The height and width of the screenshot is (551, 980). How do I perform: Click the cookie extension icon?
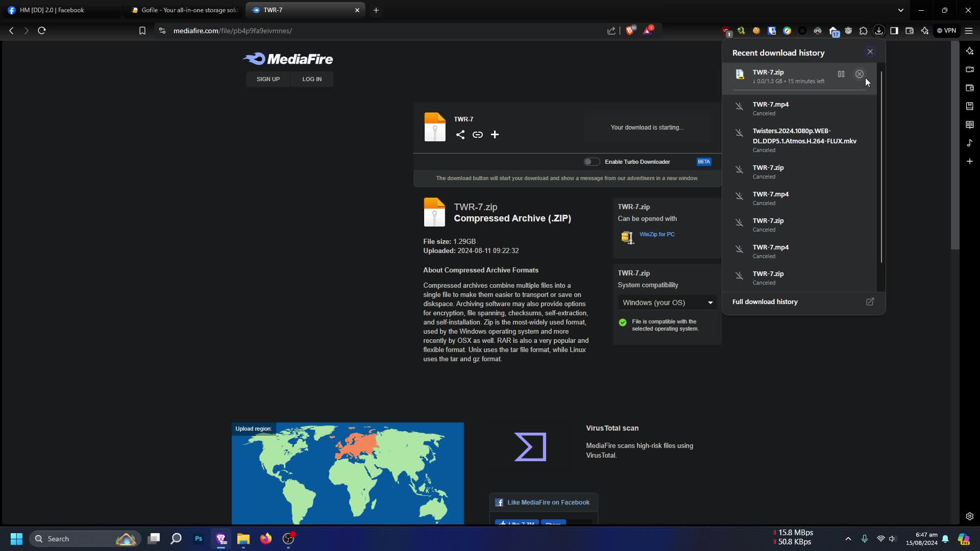coord(756,31)
